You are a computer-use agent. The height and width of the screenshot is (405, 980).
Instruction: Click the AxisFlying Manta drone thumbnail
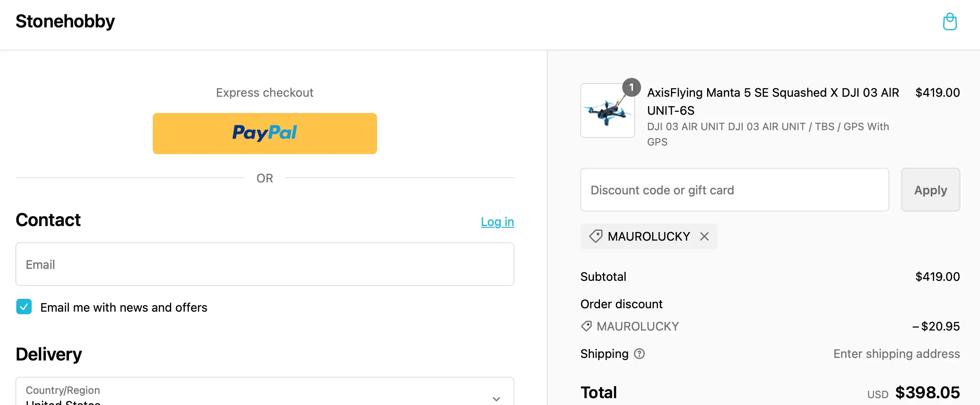[x=607, y=111]
